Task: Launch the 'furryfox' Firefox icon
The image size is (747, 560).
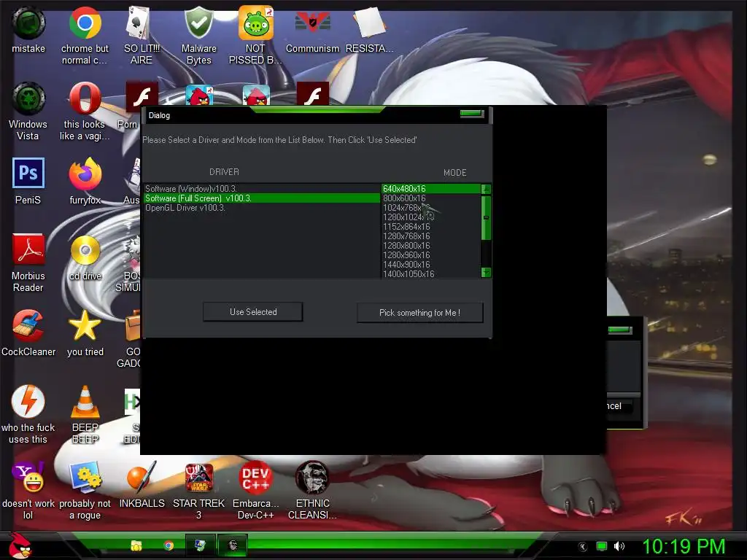Action: click(85, 174)
